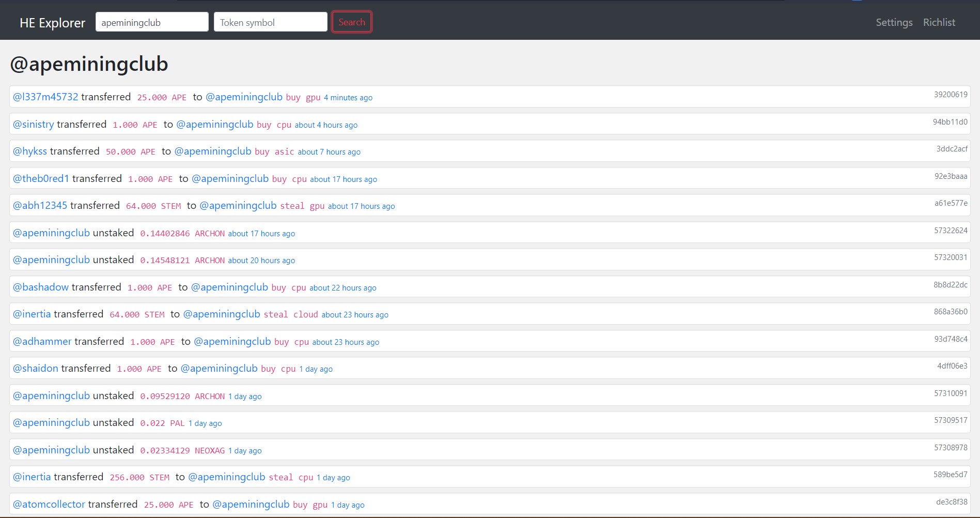The width and height of the screenshot is (980, 518).
Task: Open @apeminingclub recipient in the @l337m45732 row
Action: pos(244,97)
